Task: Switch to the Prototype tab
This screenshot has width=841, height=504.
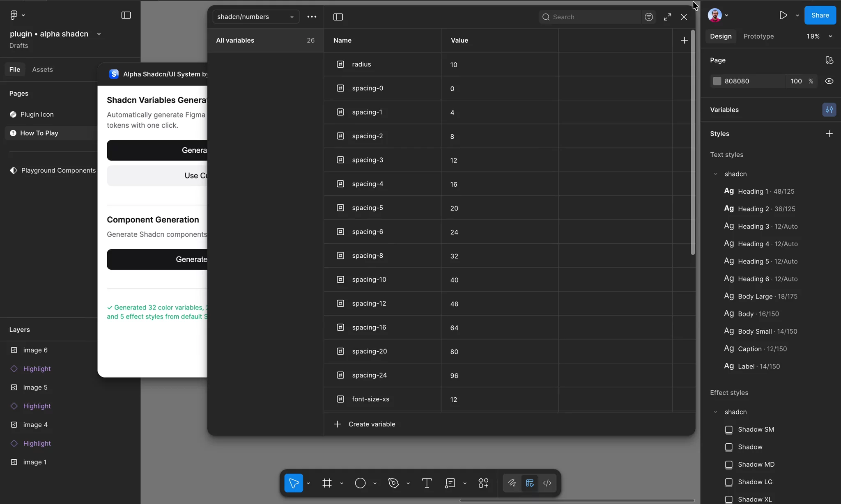Action: click(x=758, y=36)
